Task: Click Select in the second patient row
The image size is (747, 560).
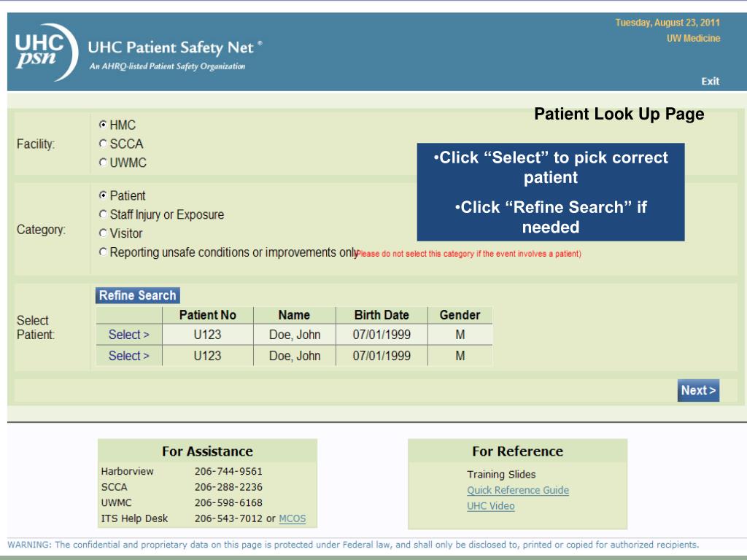Action: click(x=128, y=356)
